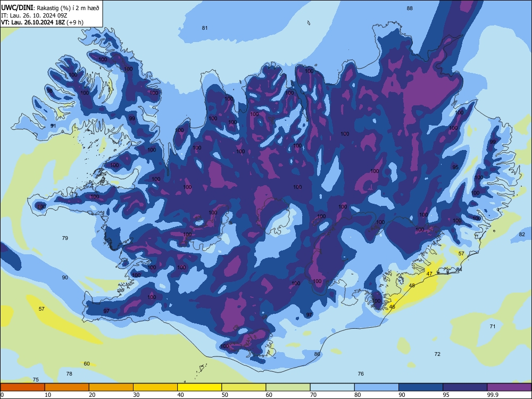The image size is (532, 399).
Task: Click the legend tick label '10'
Action: click(x=48, y=395)
